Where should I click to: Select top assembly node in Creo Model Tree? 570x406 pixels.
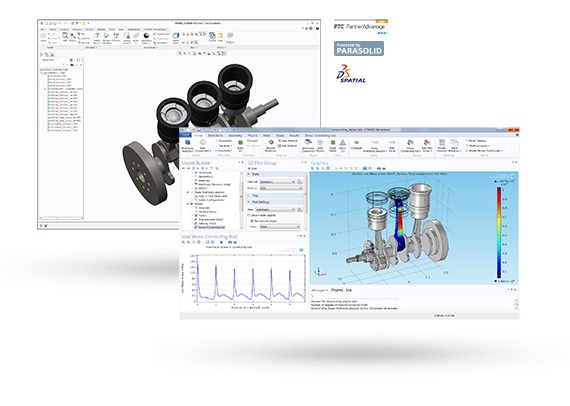[x=55, y=69]
